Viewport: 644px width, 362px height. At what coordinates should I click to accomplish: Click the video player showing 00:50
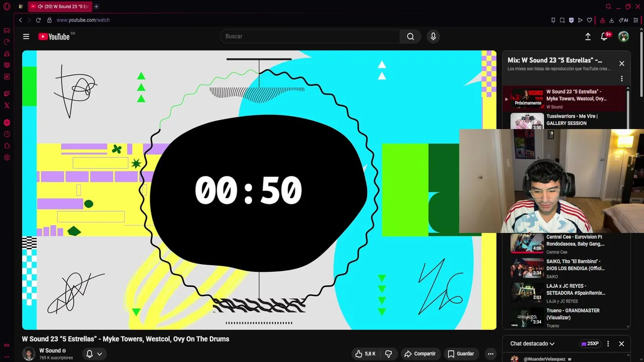(x=259, y=190)
